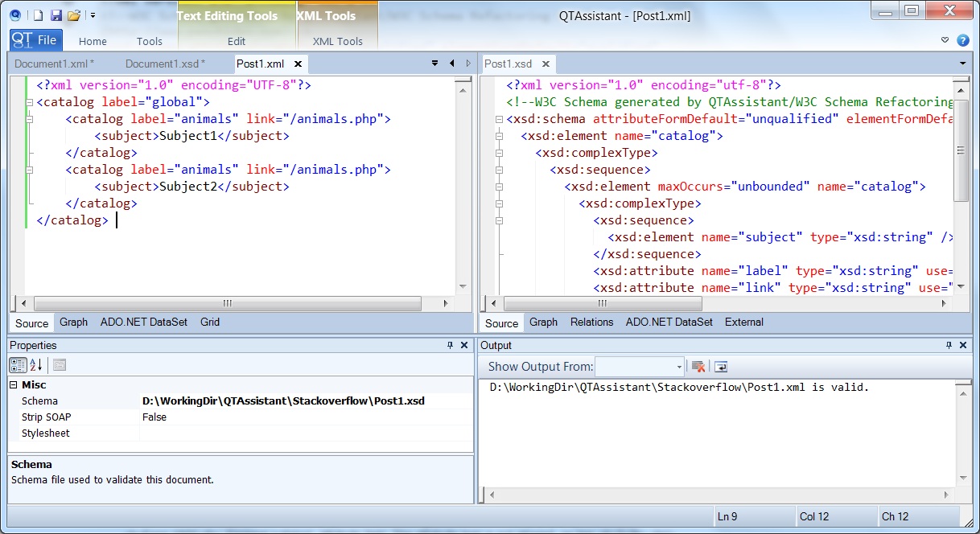The image size is (980, 534).
Task: Pin the Output panel
Action: [x=949, y=345]
